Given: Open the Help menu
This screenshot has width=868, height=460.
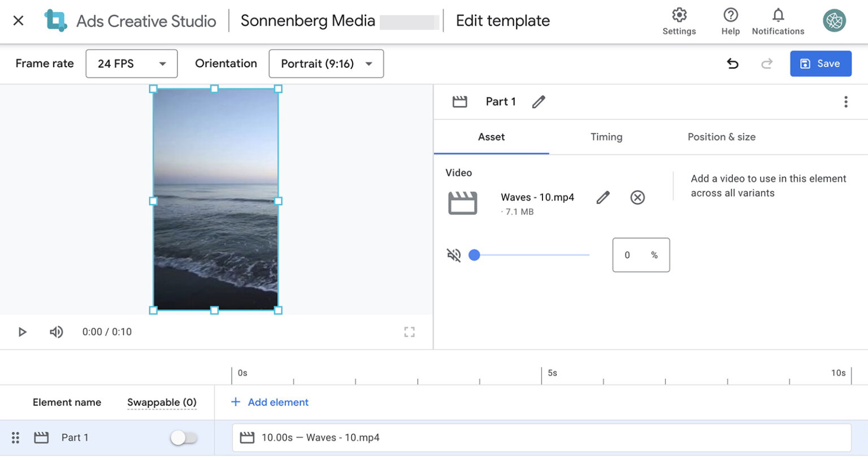Looking at the screenshot, I should [731, 21].
